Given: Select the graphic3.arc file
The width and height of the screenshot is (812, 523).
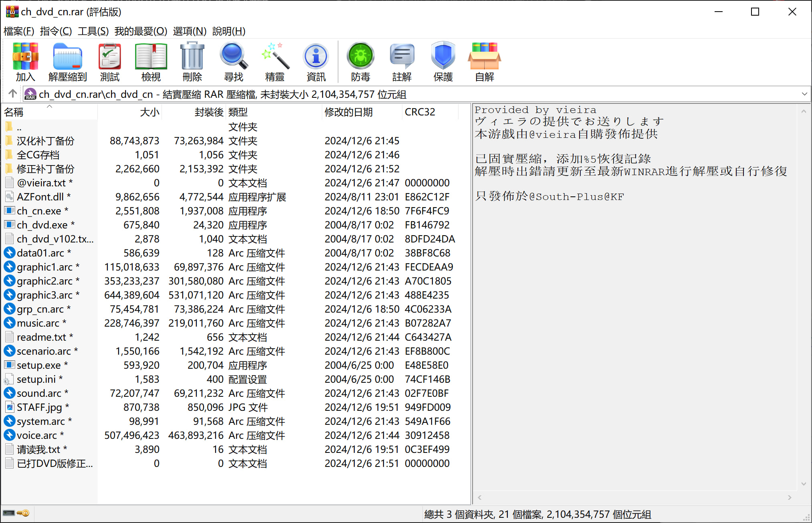Looking at the screenshot, I should (x=44, y=295).
